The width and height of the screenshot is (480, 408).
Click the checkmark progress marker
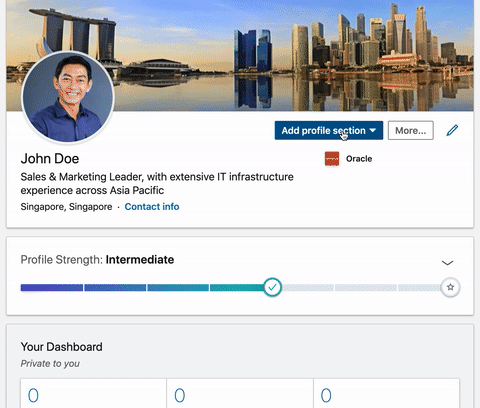pos(272,287)
